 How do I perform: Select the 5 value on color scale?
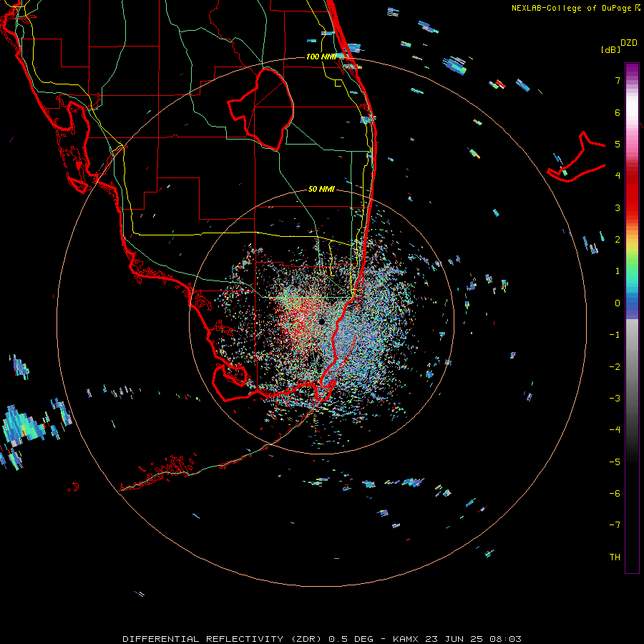pos(618,144)
